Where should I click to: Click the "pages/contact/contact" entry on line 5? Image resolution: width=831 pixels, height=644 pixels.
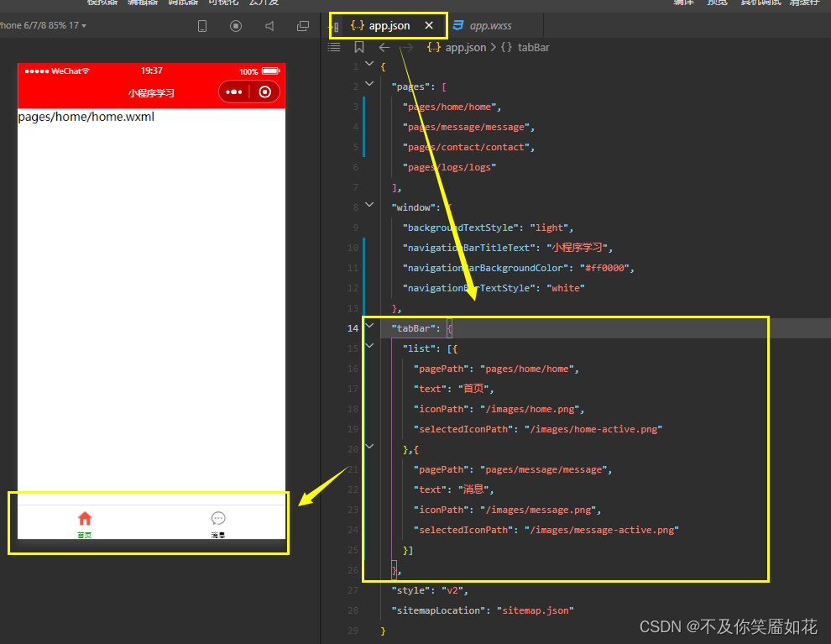[x=467, y=147]
